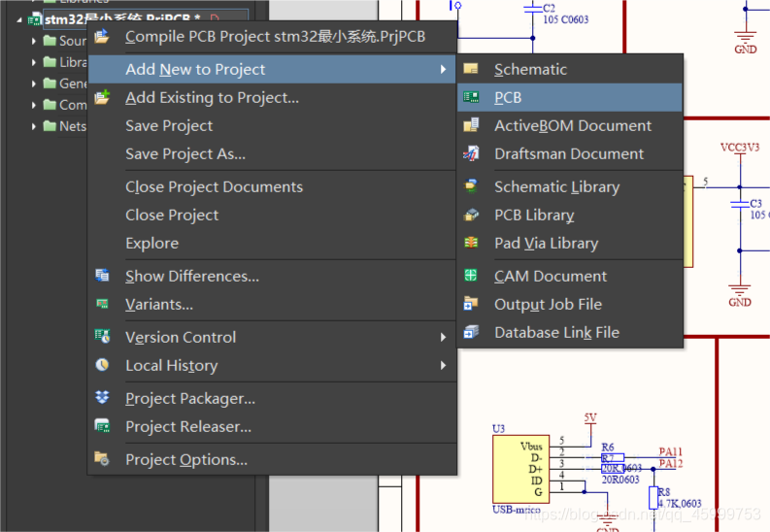770x532 pixels.
Task: Click the PCB Library icon
Action: (471, 215)
